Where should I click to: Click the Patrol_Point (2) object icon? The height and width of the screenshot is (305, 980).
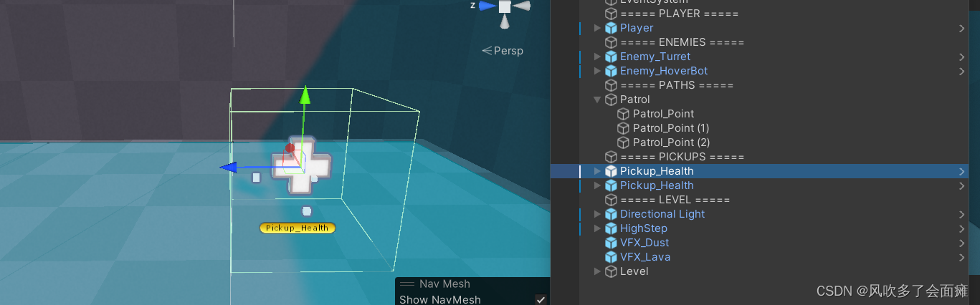point(623,142)
